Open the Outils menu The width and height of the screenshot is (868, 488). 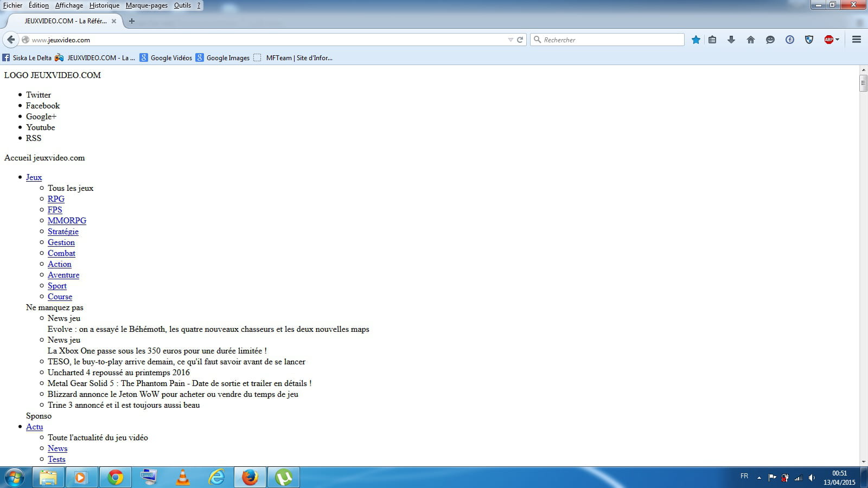click(x=182, y=5)
